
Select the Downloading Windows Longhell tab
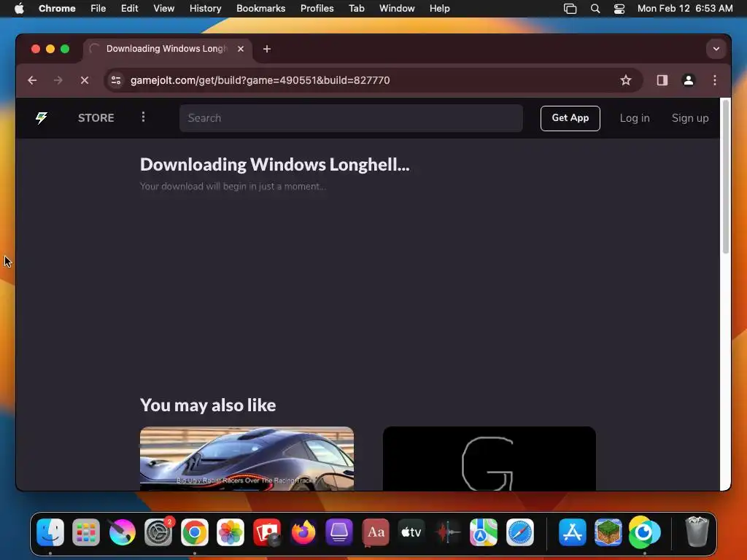[168, 49]
